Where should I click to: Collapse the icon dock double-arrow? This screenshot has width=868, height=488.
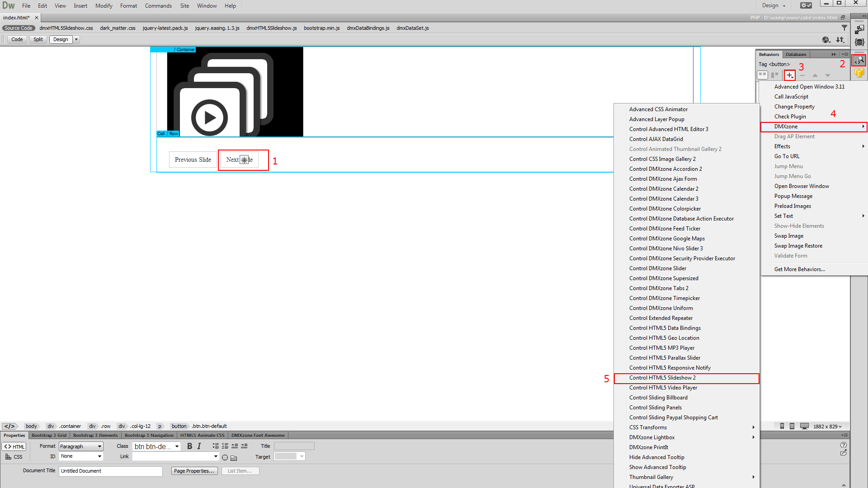864,16
